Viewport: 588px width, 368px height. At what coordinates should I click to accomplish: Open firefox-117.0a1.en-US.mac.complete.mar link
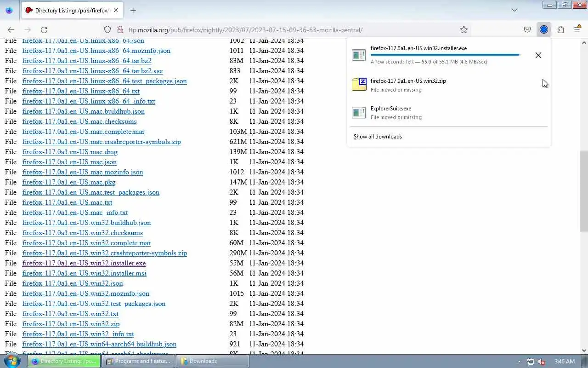pyautogui.click(x=84, y=132)
